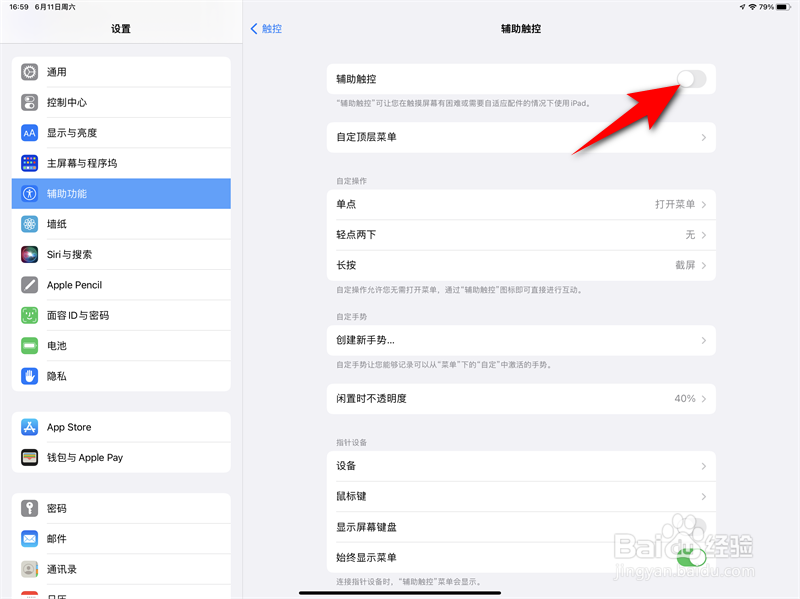Viewport: 800px width, 599px height.
Task: Toggle 始终显示菜单 switch
Action: click(691, 557)
